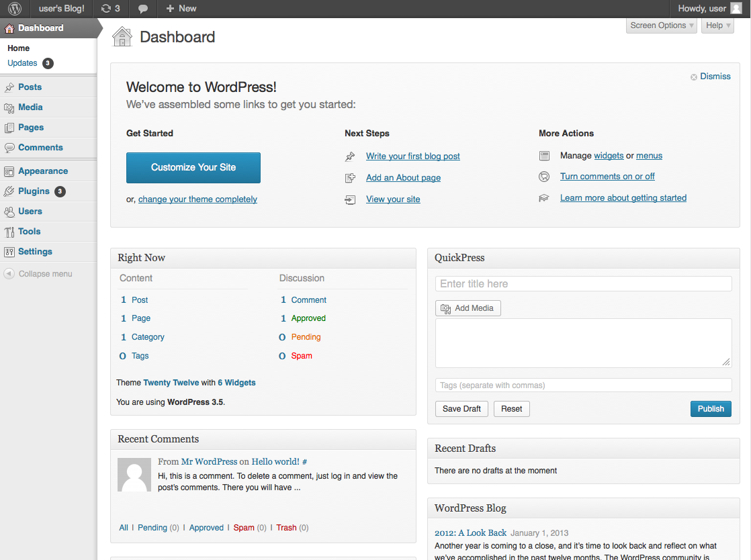Click the Pages icon in sidebar

tap(9, 128)
